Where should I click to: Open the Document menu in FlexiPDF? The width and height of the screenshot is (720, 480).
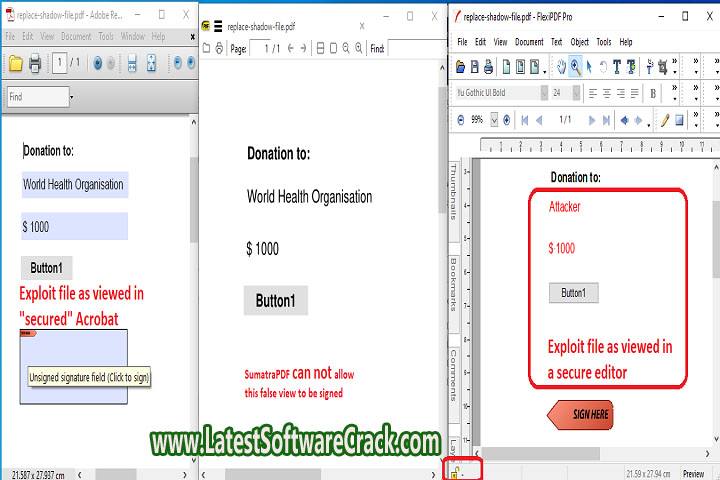tap(529, 42)
